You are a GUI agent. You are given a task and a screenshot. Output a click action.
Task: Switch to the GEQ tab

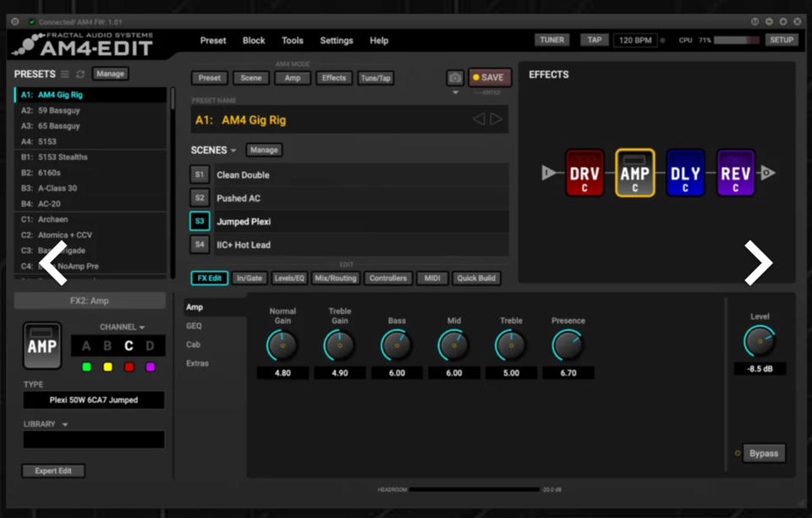coord(195,326)
